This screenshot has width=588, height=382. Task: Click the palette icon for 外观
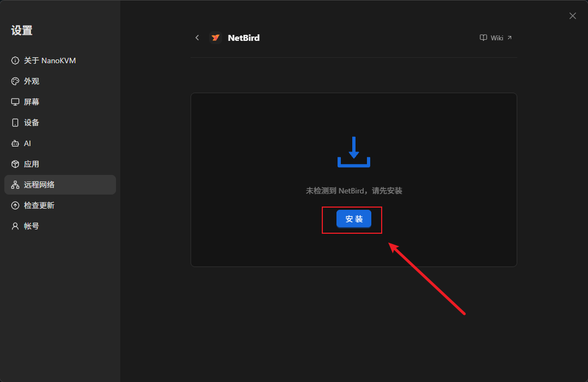pos(15,81)
